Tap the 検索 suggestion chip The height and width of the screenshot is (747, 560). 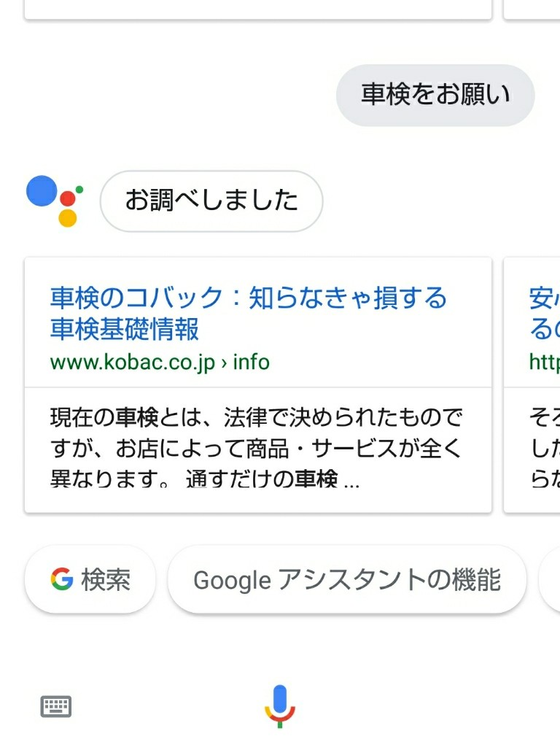point(90,579)
